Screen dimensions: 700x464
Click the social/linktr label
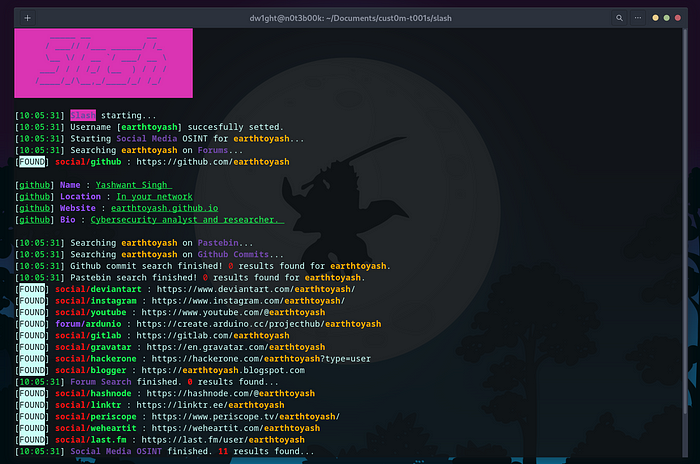(x=88, y=405)
